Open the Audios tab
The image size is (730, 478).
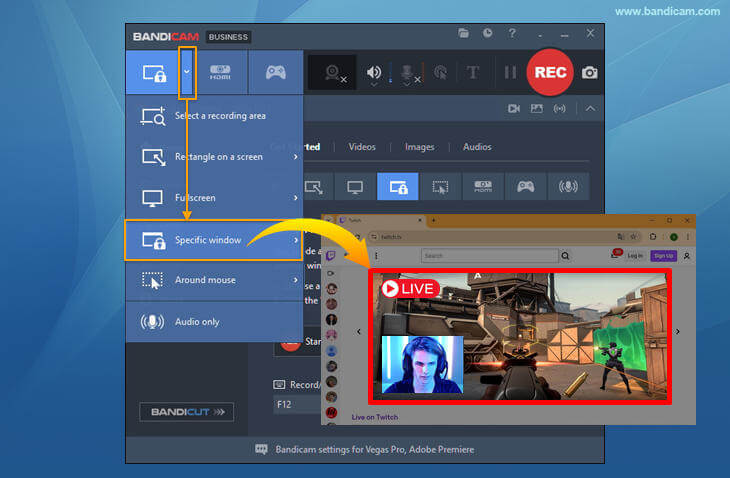[x=477, y=147]
